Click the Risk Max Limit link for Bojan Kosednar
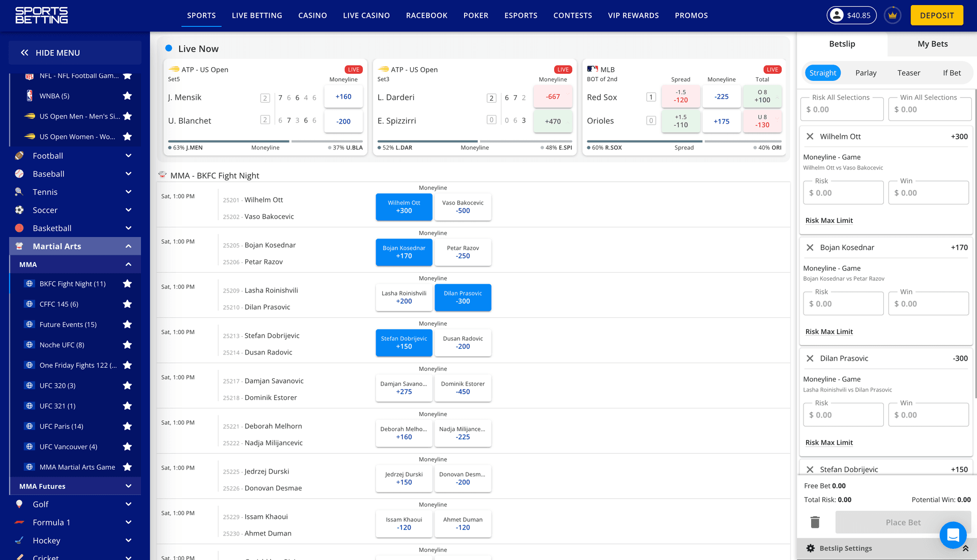 click(829, 331)
